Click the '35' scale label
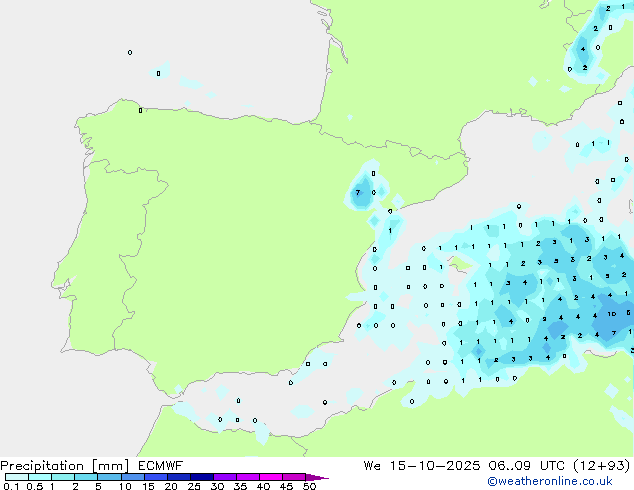 [x=240, y=486]
